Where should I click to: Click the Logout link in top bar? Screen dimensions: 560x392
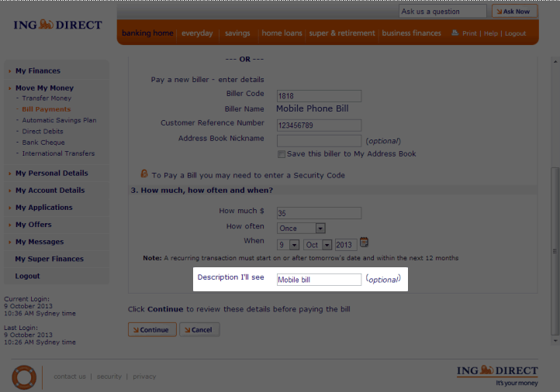pyautogui.click(x=515, y=34)
